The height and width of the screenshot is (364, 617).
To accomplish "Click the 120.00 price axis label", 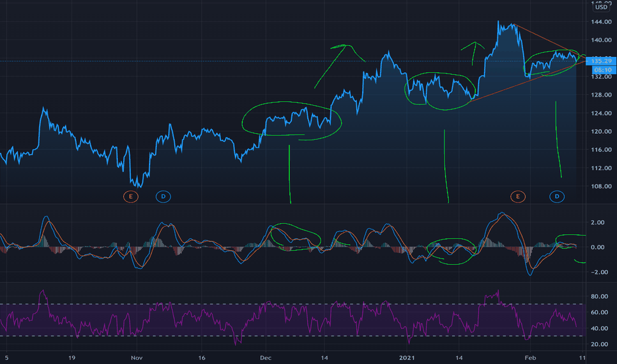I will click(601, 131).
